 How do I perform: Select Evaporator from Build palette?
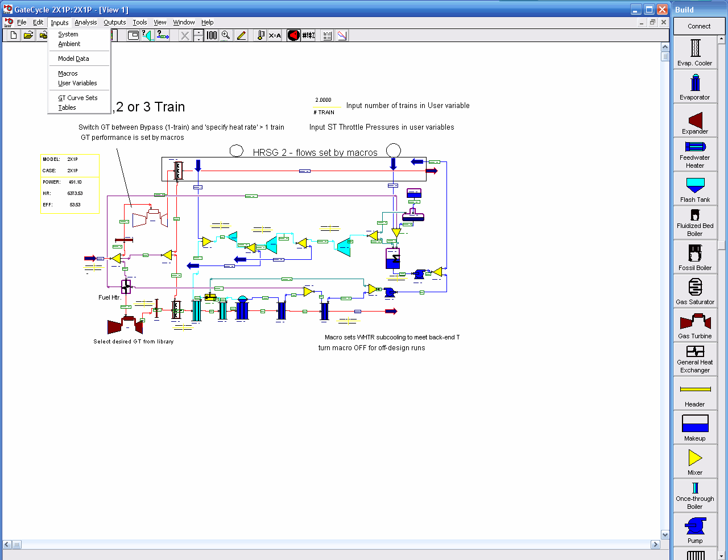tap(695, 86)
